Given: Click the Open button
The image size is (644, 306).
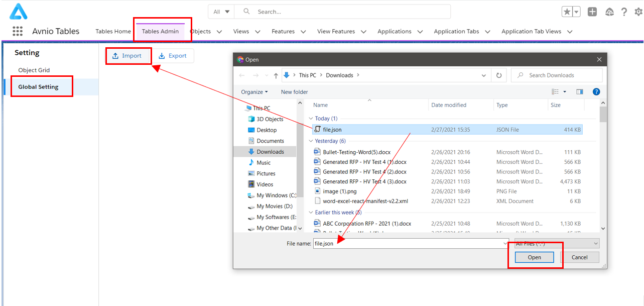Looking at the screenshot, I should (534, 257).
